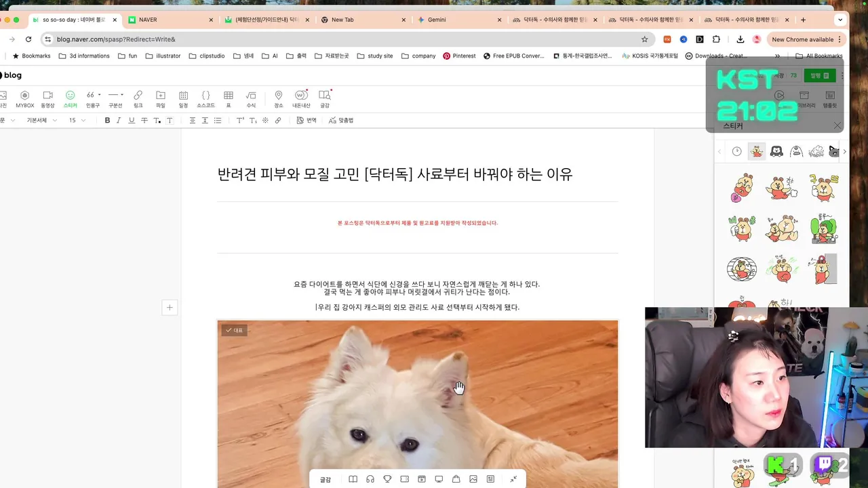Insert a video with 동영상 tool
868x488 pixels.
[x=47, y=99]
